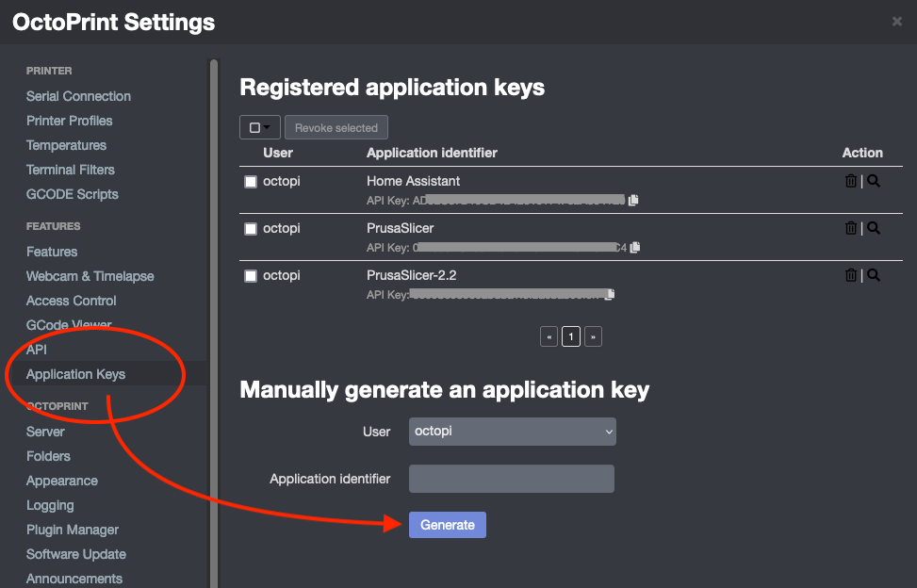Click trash icon for PrusaSlicer key
The width and height of the screenshot is (917, 588).
coord(851,228)
